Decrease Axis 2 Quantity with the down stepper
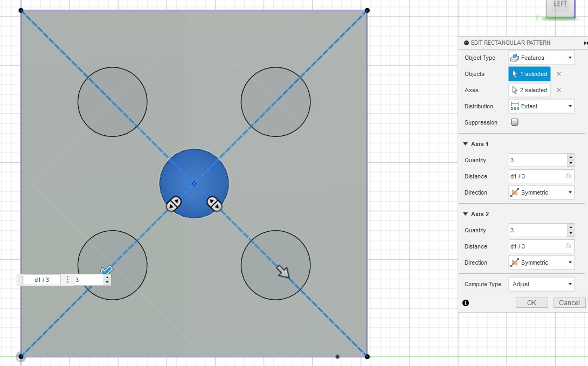Screen dimensions: 588x366 coord(571,233)
